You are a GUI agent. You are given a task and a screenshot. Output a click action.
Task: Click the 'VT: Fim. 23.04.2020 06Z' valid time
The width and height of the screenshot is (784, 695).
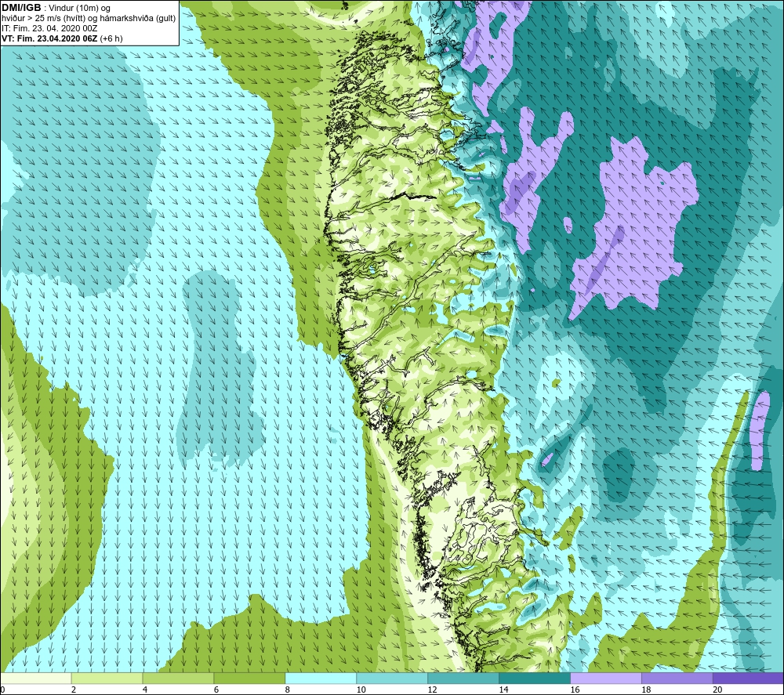click(49, 38)
